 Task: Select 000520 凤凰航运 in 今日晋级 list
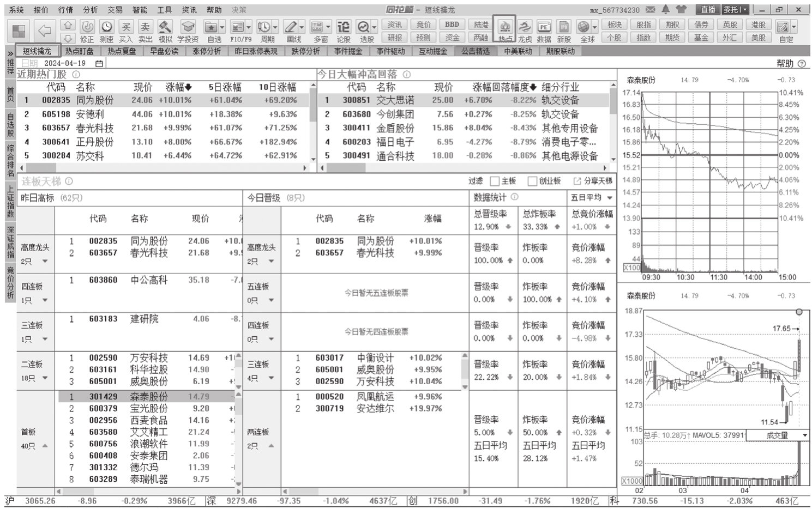coord(371,397)
